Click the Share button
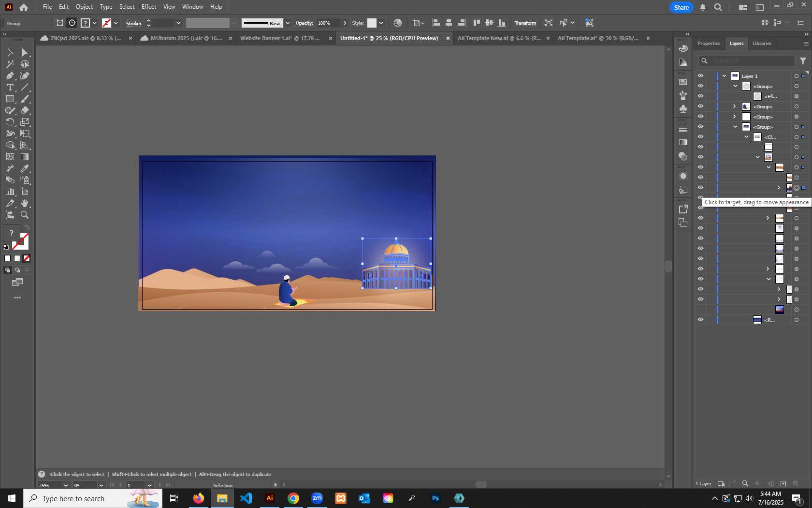 click(x=681, y=7)
